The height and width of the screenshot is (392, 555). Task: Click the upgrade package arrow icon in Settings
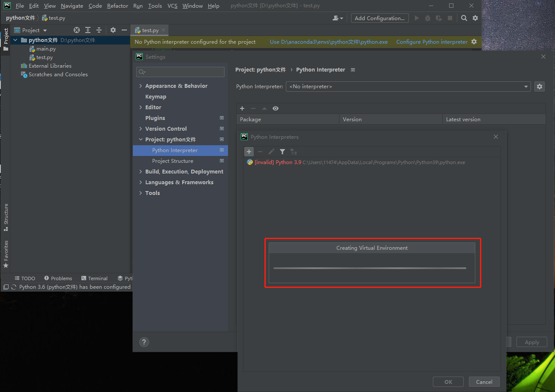click(x=264, y=108)
